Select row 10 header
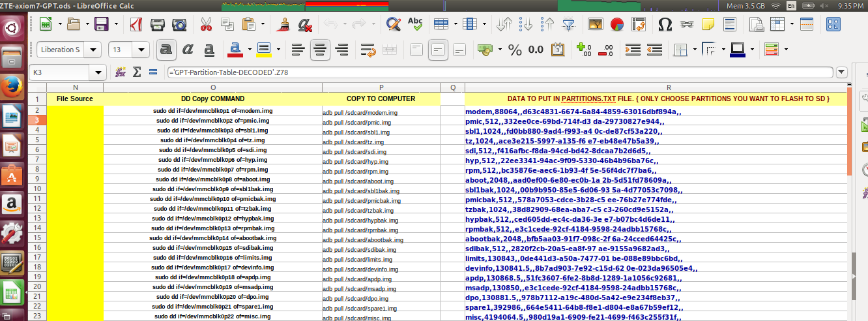The width and height of the screenshot is (868, 321). pos(37,189)
